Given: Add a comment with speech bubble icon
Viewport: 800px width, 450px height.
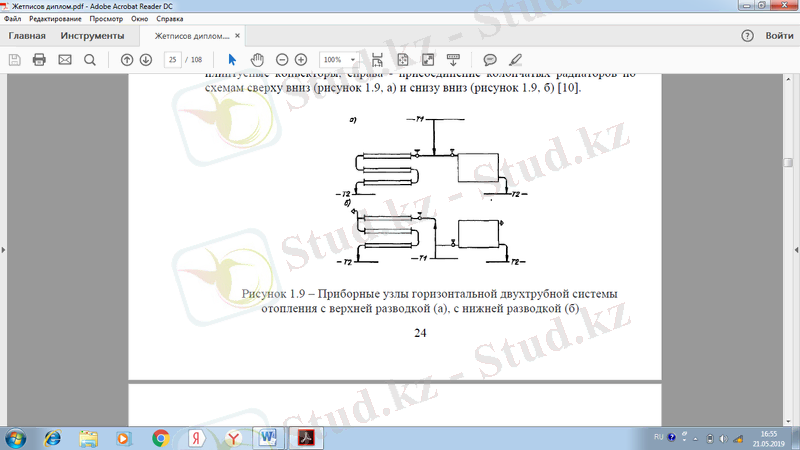Looking at the screenshot, I should 490,60.
